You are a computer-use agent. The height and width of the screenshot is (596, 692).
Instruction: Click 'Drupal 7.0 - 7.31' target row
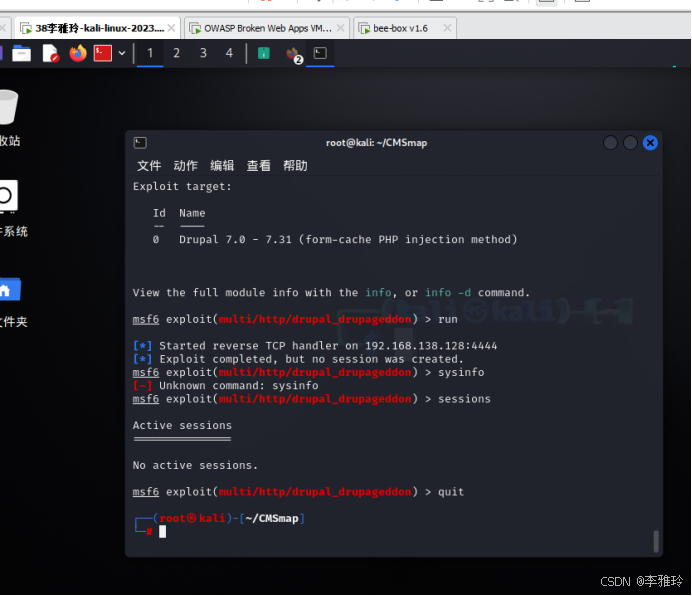335,240
